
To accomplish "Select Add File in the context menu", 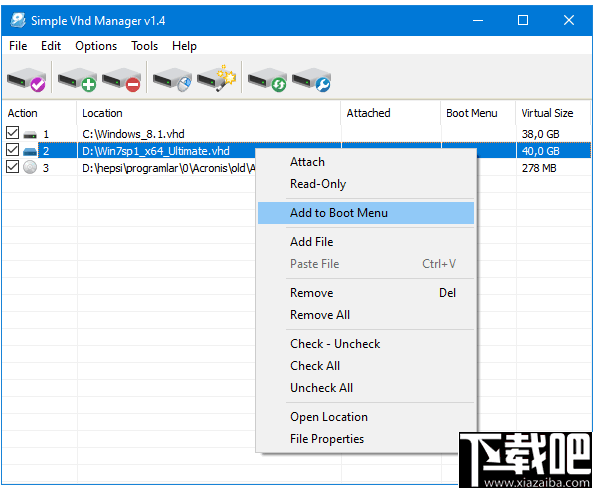I will pyautogui.click(x=366, y=242).
